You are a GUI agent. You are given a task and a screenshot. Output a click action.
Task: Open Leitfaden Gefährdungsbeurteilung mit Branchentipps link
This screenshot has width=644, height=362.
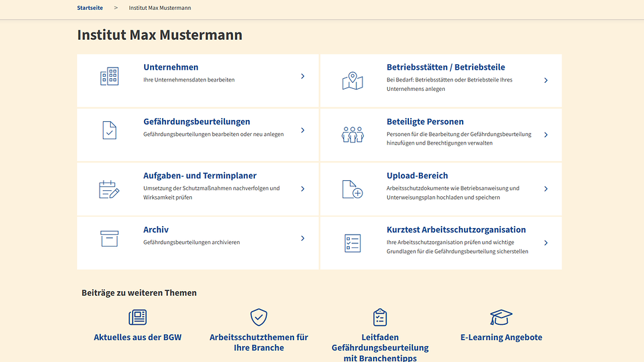pyautogui.click(x=380, y=347)
